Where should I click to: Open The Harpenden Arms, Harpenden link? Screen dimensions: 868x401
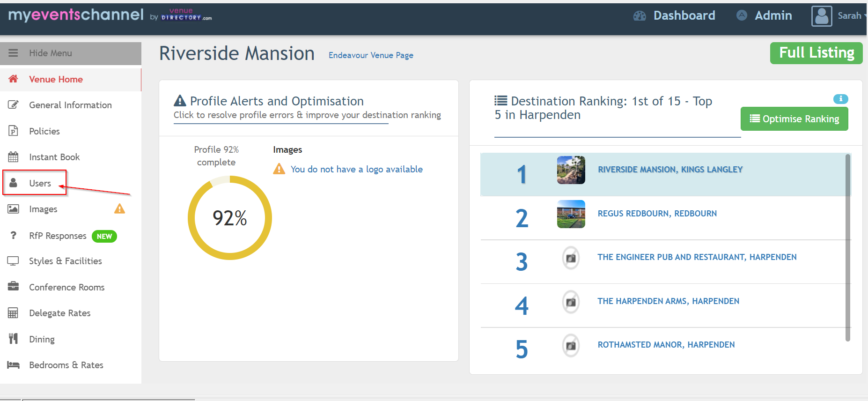click(x=668, y=301)
